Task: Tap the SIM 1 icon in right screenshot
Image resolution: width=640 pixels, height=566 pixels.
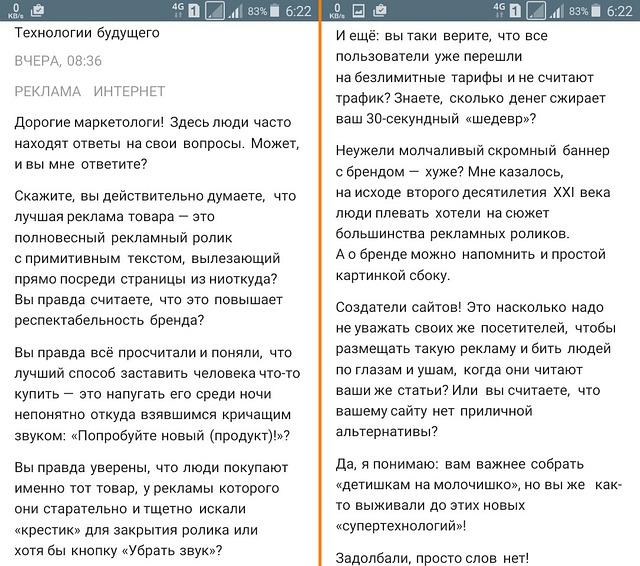Action: [516, 11]
